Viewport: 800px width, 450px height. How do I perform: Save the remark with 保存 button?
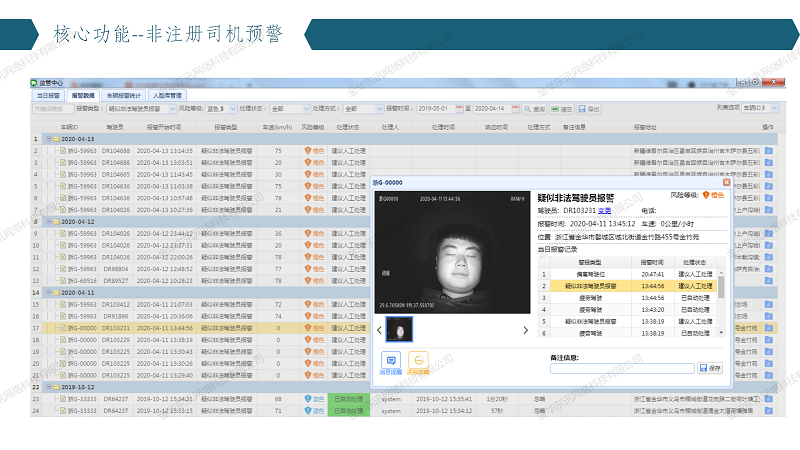pos(710,368)
